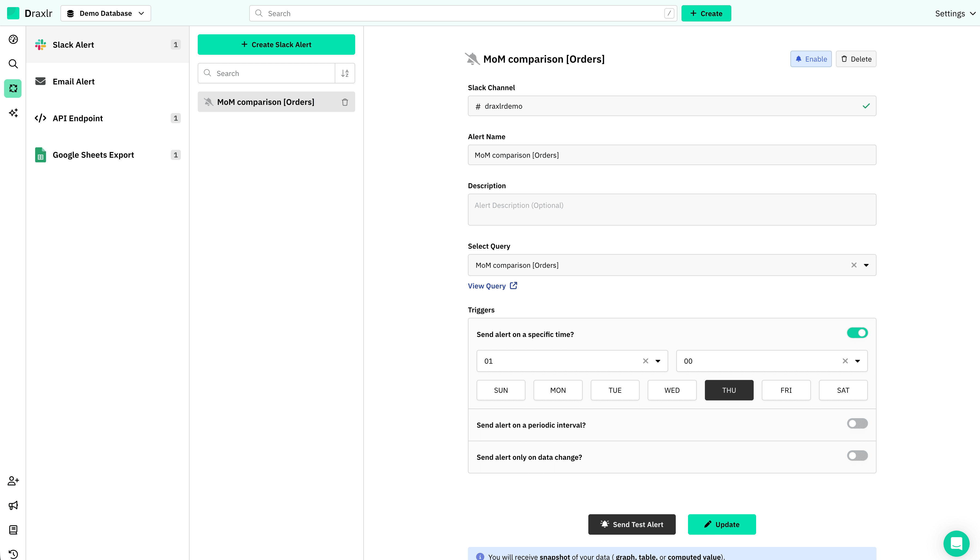
Task: Click the API Endpoint code icon
Action: pyautogui.click(x=40, y=118)
